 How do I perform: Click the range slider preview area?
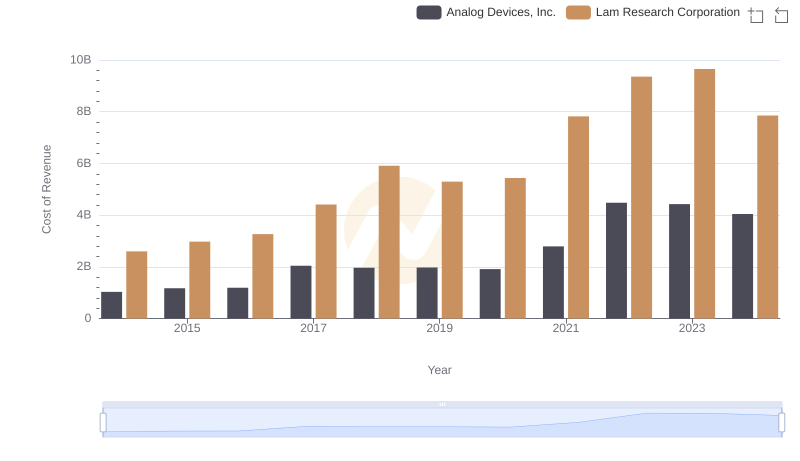(x=442, y=423)
